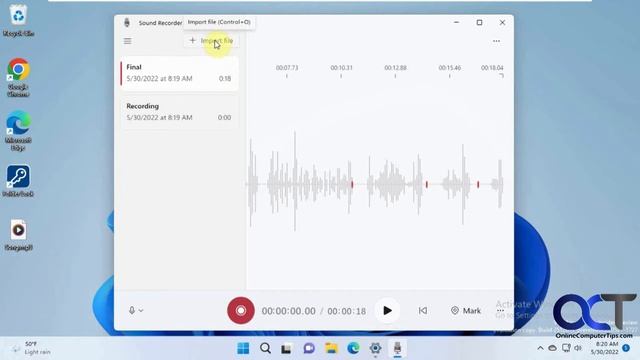The height and width of the screenshot is (360, 640).
Task: Open Settings from the taskbar
Action: click(x=375, y=348)
